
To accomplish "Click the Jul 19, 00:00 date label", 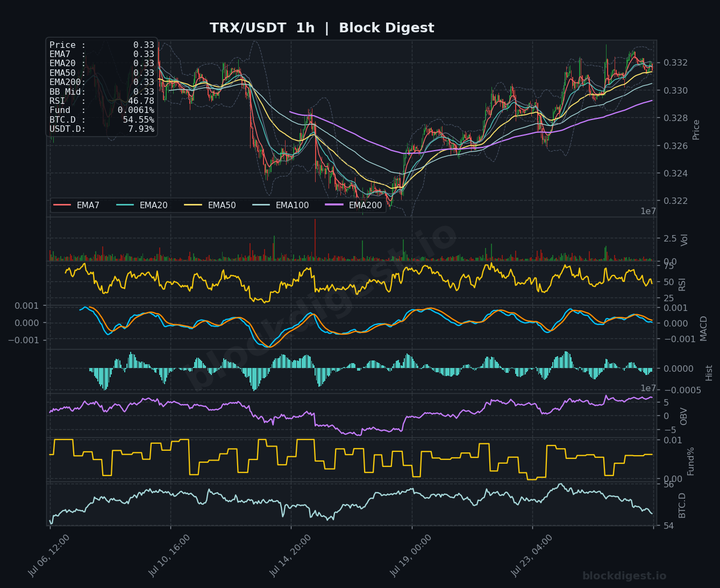I will 411,555.
